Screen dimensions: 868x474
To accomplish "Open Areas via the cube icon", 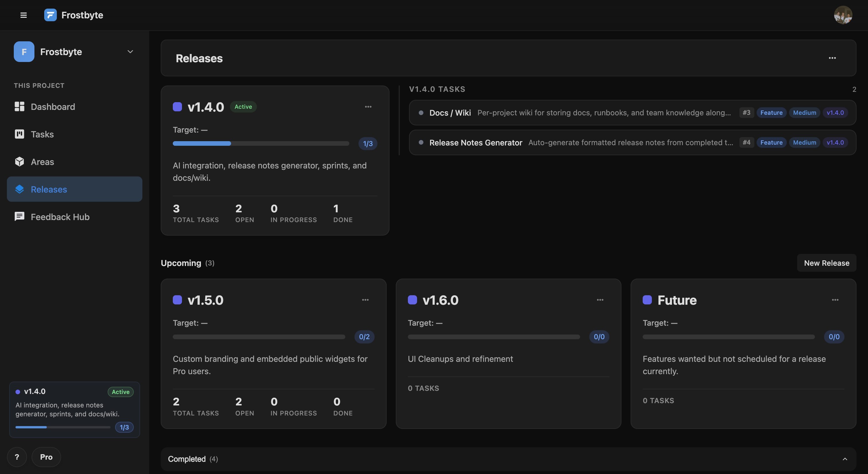I will coord(20,162).
